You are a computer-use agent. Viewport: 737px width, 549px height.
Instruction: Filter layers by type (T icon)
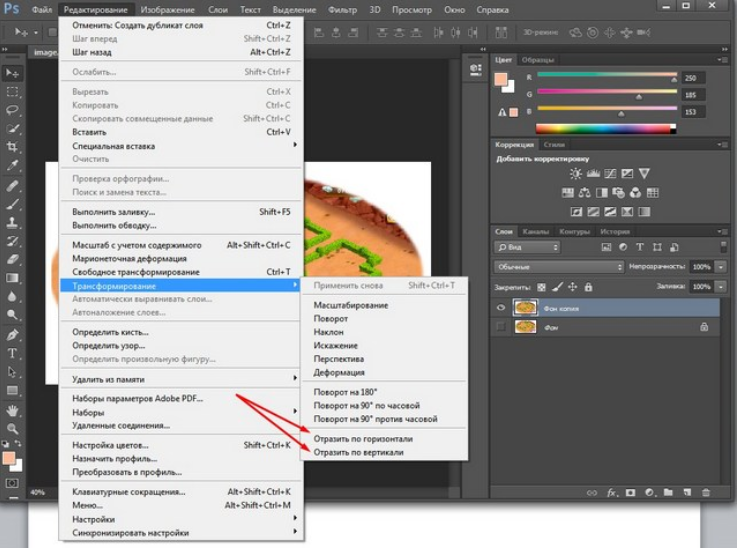tap(639, 247)
